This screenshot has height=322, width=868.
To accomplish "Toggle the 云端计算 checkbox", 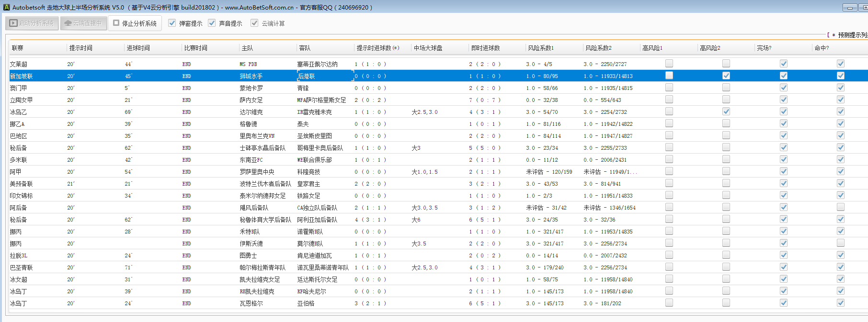I will point(254,23).
